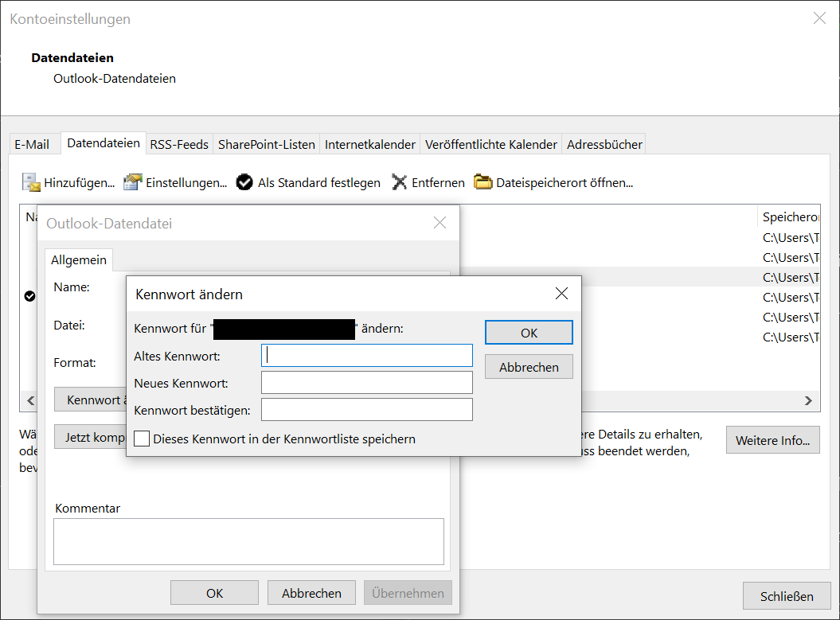Click Abbrechen in Outlook-Datendatei dialog
Image resolution: width=840 pixels, height=620 pixels.
[311, 593]
